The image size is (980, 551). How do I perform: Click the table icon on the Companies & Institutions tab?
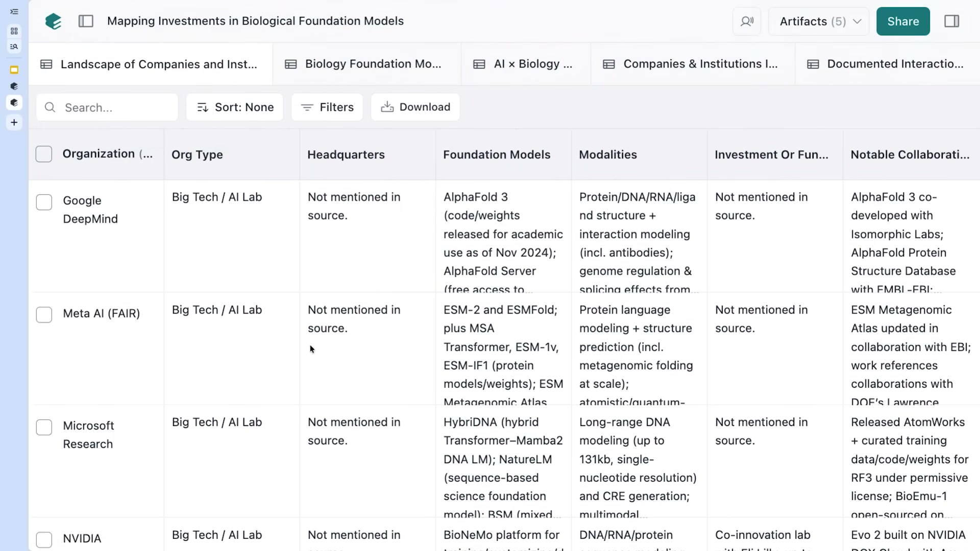tap(609, 64)
